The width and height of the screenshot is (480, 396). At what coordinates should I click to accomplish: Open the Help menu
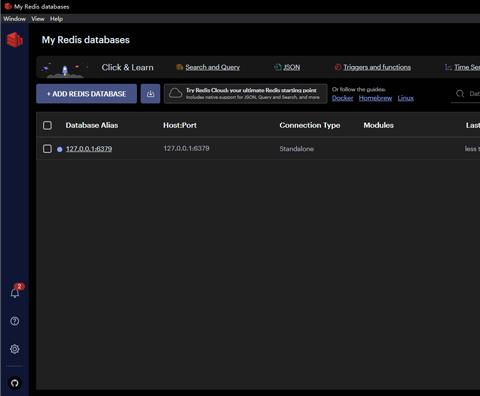[56, 19]
